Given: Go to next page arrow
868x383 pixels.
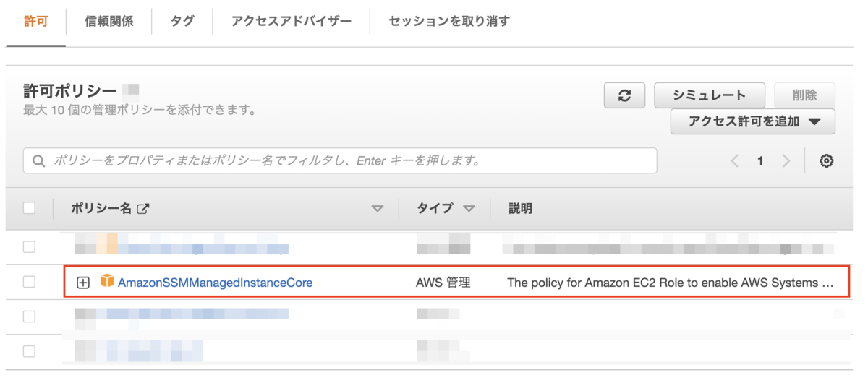Looking at the screenshot, I should point(786,161).
